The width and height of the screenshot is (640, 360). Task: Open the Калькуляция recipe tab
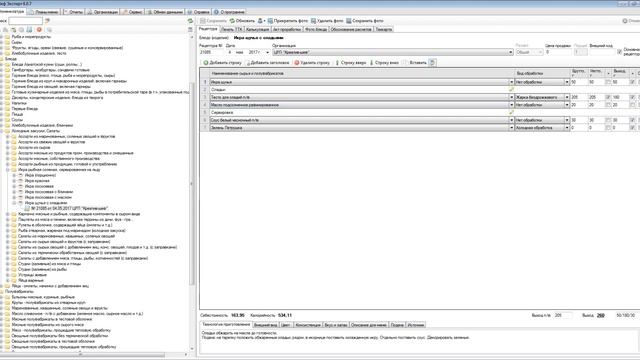257,29
